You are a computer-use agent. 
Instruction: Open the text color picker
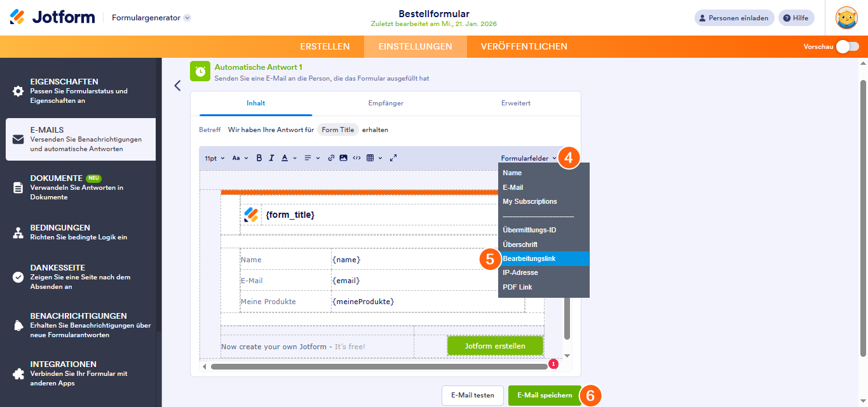coord(288,158)
